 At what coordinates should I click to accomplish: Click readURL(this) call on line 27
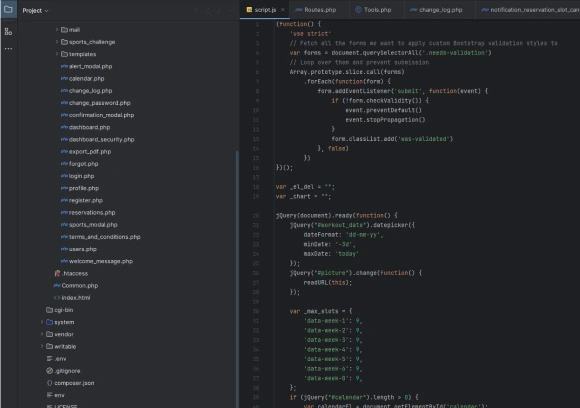coord(327,283)
